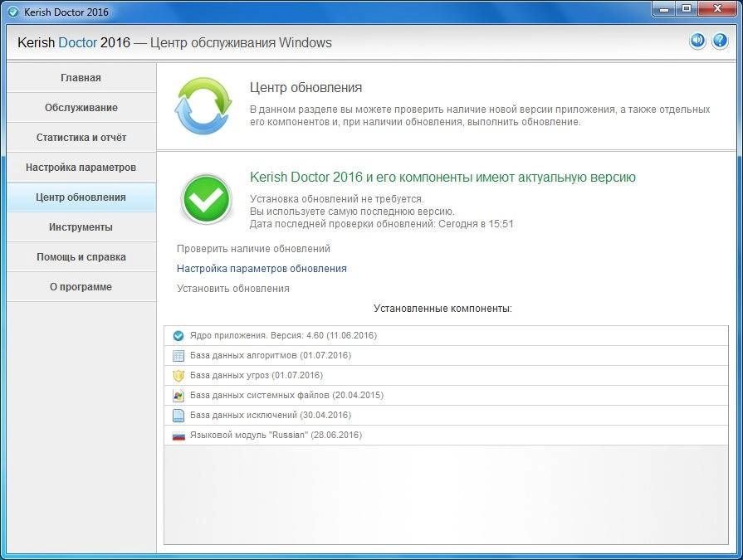Open the Инструменты section
The width and height of the screenshot is (743, 560).
point(81,226)
